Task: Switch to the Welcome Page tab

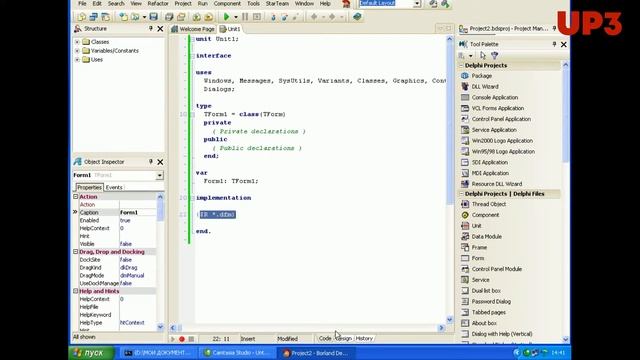Action: click(x=193, y=29)
